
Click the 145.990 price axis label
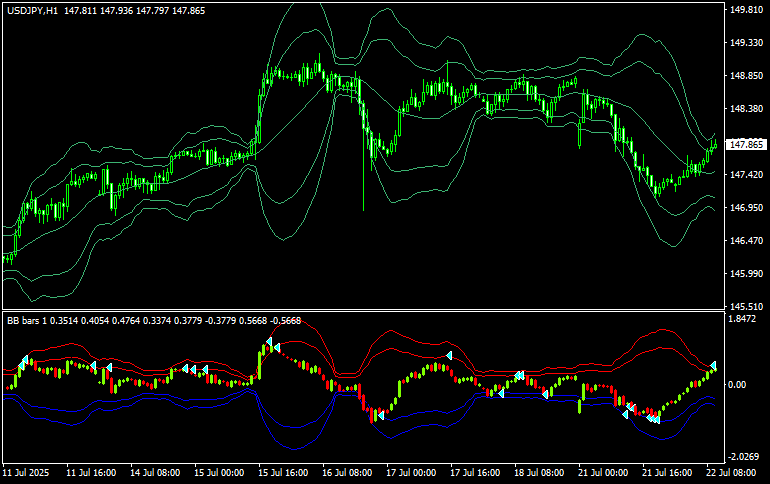pyautogui.click(x=746, y=273)
